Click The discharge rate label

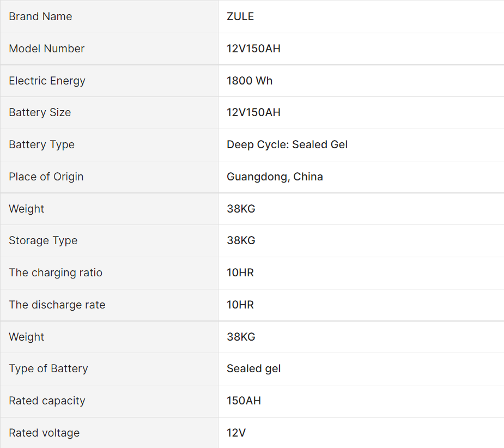tap(57, 305)
